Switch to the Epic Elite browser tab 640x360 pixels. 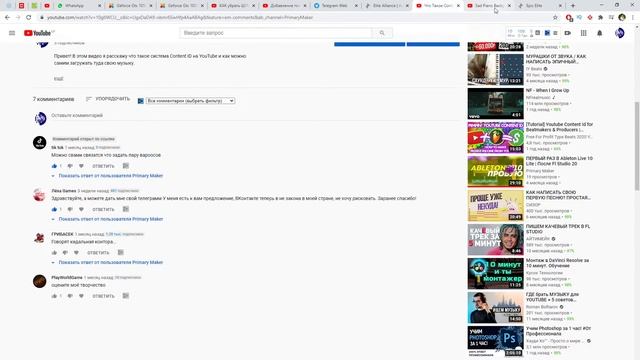coord(539,6)
